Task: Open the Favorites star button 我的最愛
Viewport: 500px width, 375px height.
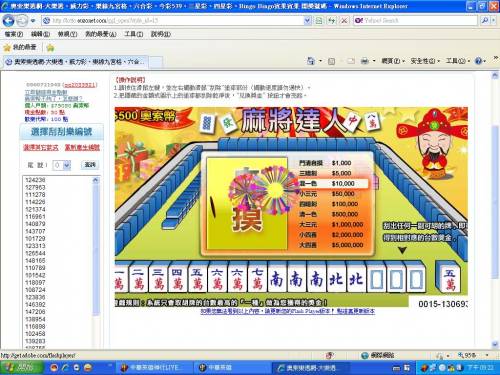Action: tap(20, 47)
